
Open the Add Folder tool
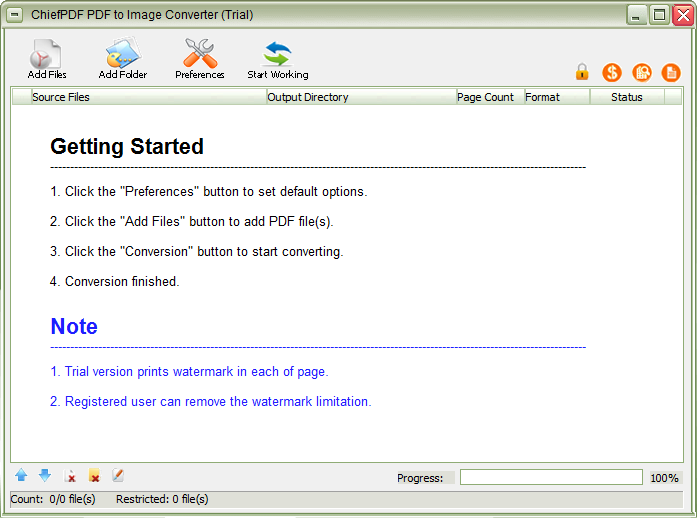(x=123, y=60)
